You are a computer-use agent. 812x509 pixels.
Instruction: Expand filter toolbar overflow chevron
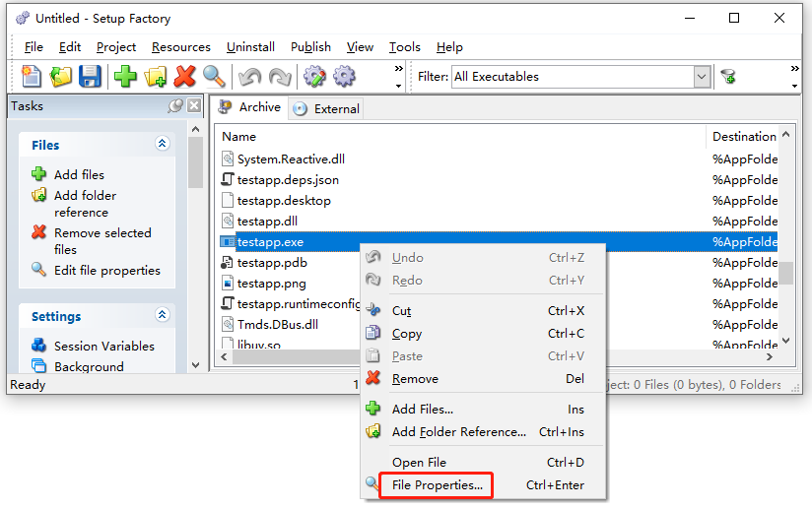click(x=794, y=76)
